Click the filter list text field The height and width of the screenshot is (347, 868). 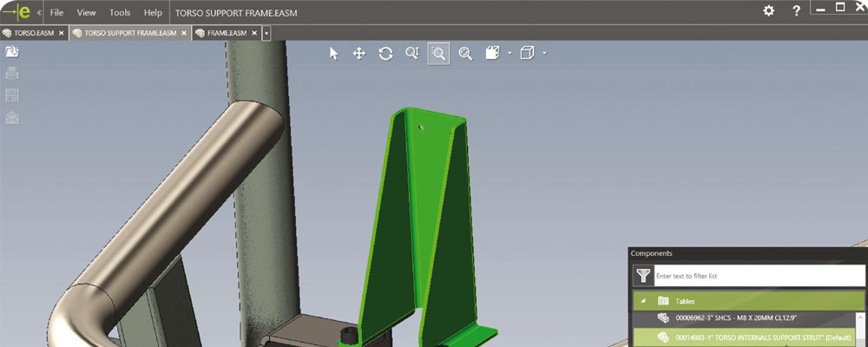point(759,276)
